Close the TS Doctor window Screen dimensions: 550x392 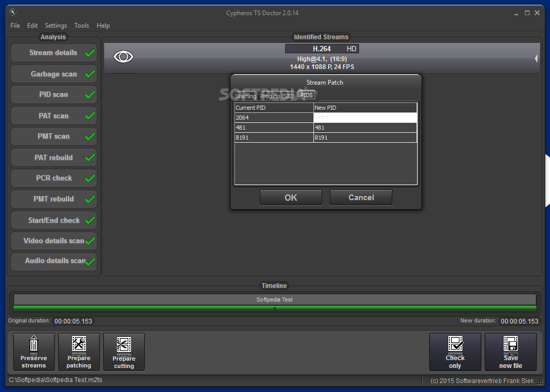(x=537, y=13)
